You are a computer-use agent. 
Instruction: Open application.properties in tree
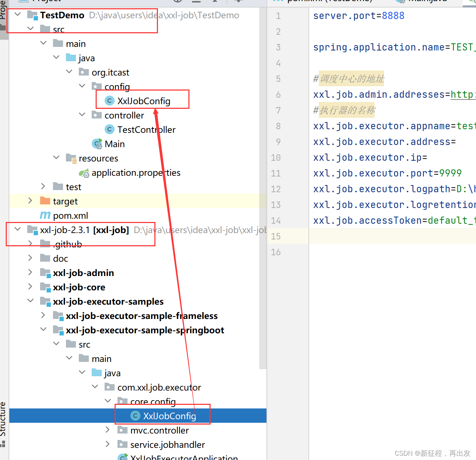coord(136,173)
